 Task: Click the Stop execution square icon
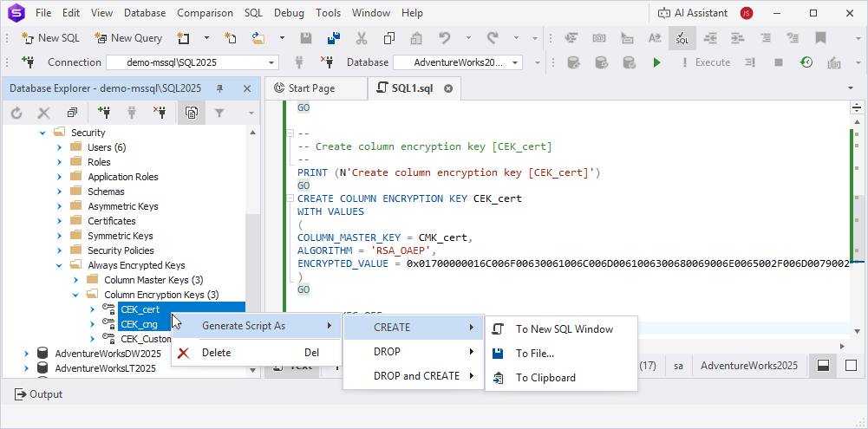(x=779, y=62)
